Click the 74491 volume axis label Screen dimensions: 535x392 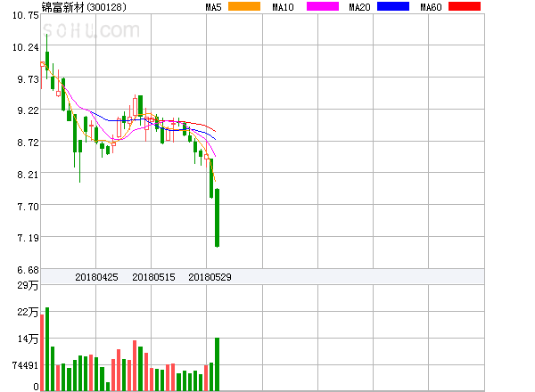26,365
